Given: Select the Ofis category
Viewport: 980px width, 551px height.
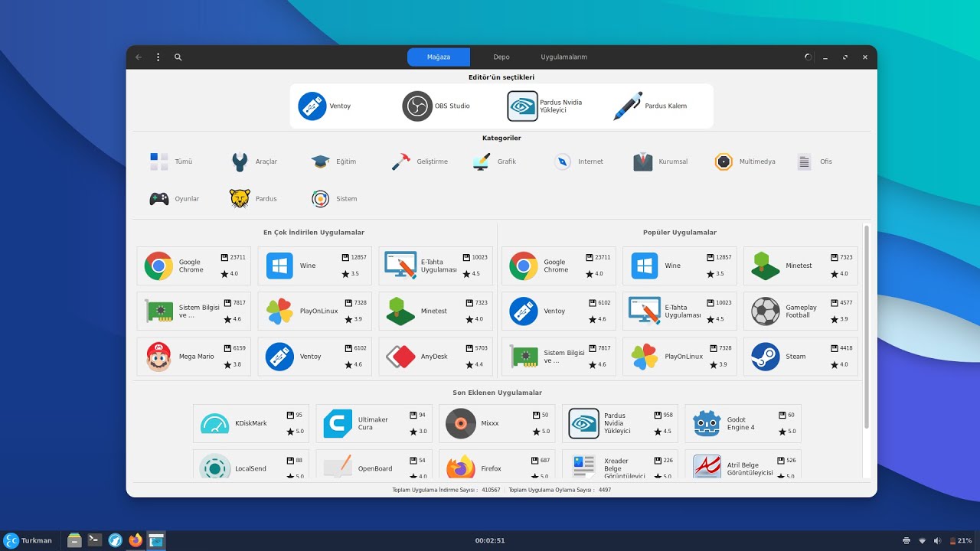Looking at the screenshot, I should coord(815,161).
